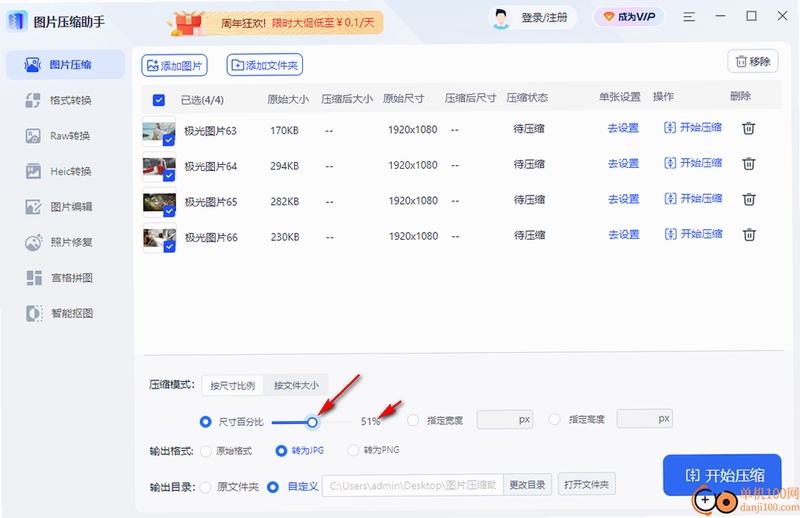
Task: Open the anniversary promotion banner
Action: click(276, 23)
